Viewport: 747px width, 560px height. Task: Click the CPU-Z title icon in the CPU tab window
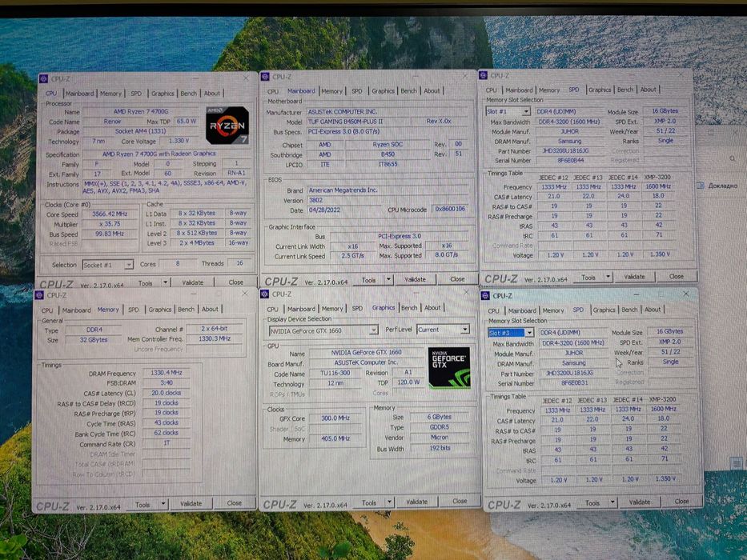tap(44, 79)
